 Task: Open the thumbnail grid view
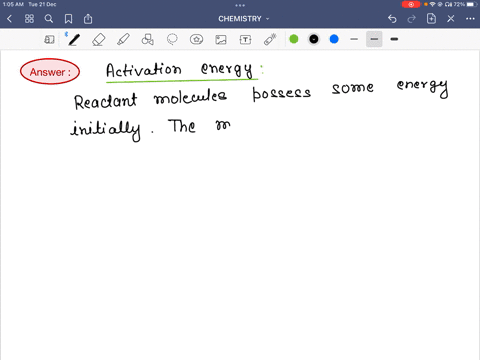click(x=29, y=19)
